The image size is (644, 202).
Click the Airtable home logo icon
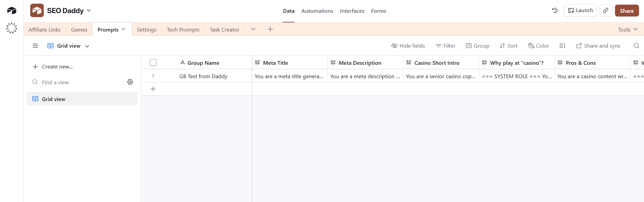12,11
